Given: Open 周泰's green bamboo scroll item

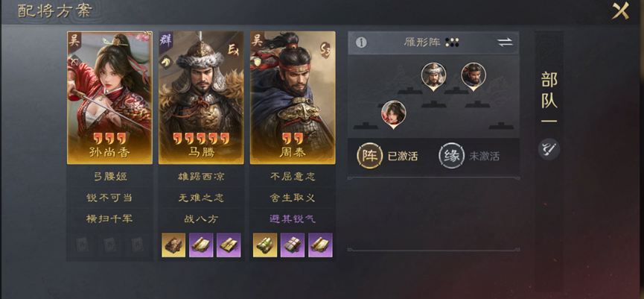Looking at the screenshot, I should (265, 245).
